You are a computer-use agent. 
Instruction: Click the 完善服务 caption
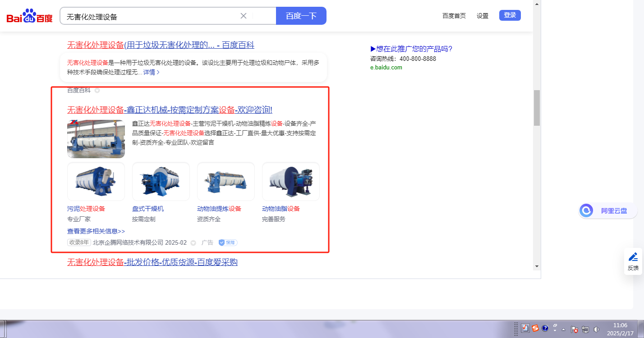(x=274, y=219)
